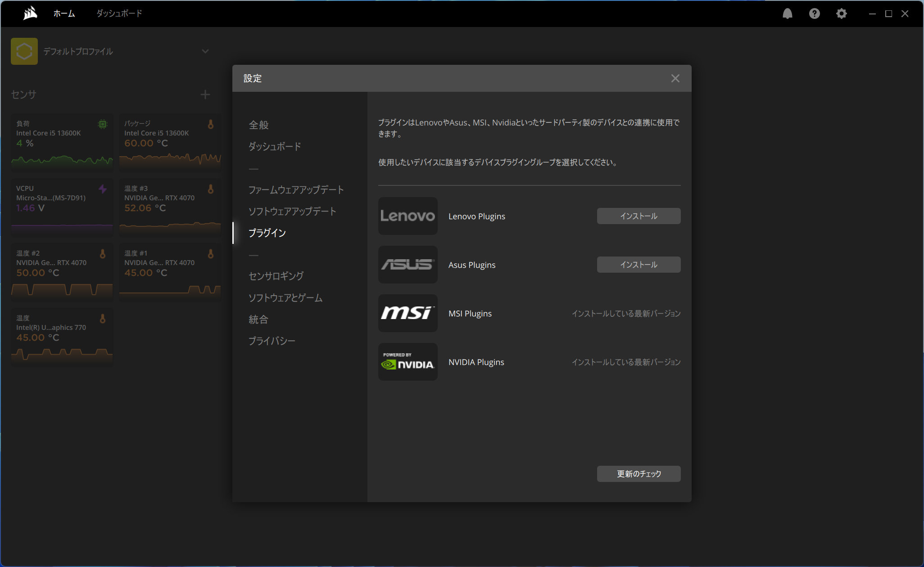Click thermometer icon on 温度 #3 card

210,189
